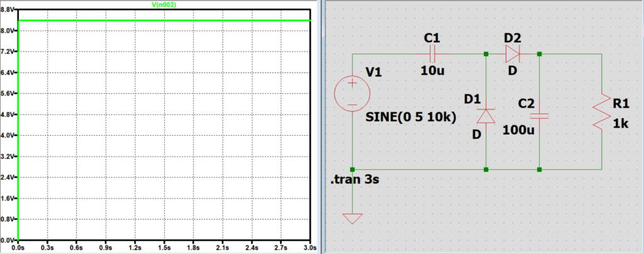Click the 0.0V y-axis label

pyautogui.click(x=7, y=240)
